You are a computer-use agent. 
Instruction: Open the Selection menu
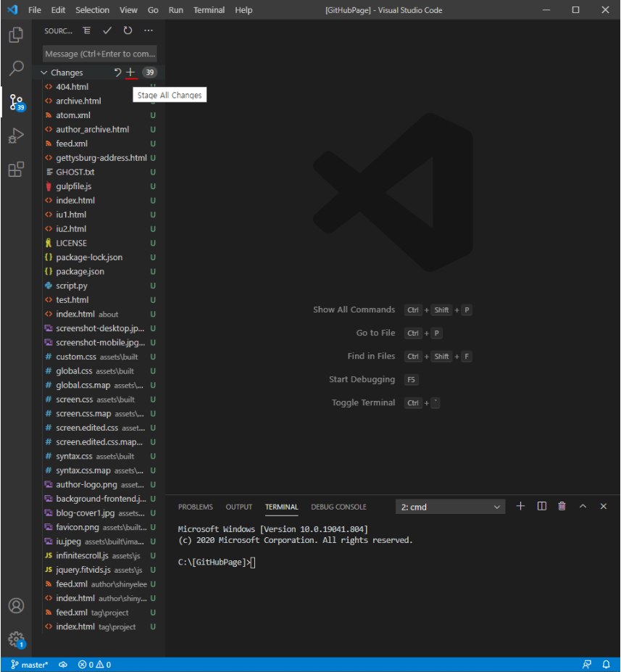(x=92, y=10)
